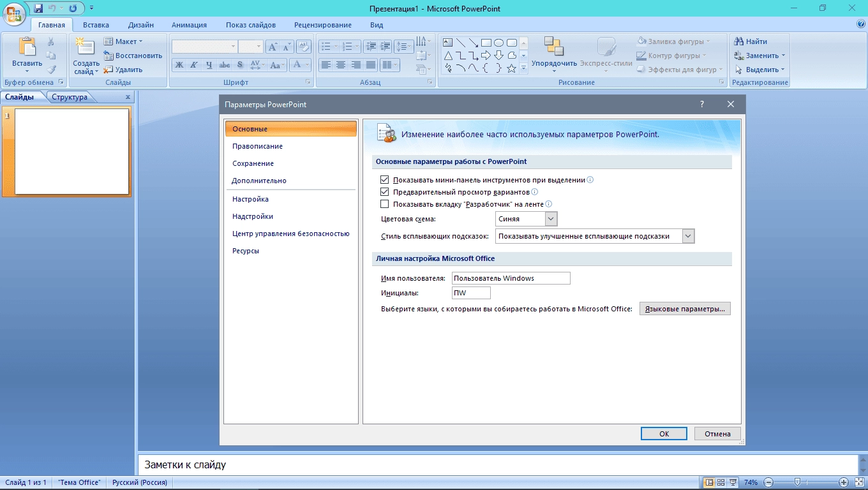Click the Создать слайд icon
Viewport: 868px width, 490px height.
coord(85,47)
